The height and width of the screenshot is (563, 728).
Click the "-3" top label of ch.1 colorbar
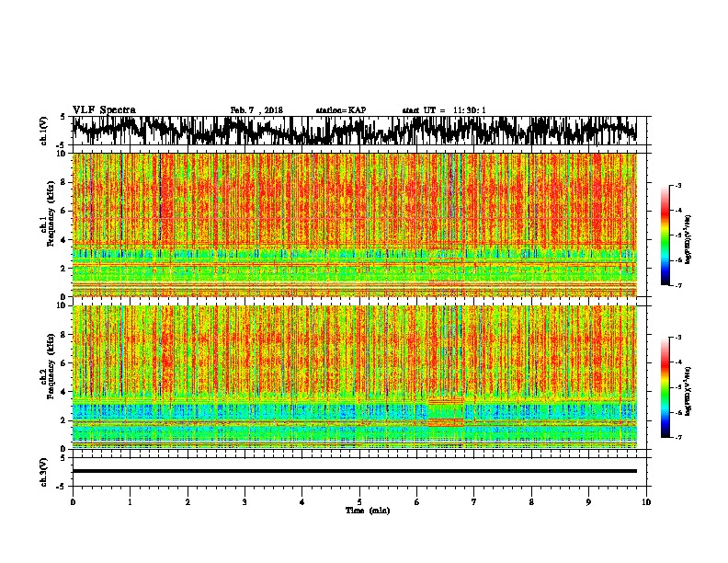click(677, 185)
